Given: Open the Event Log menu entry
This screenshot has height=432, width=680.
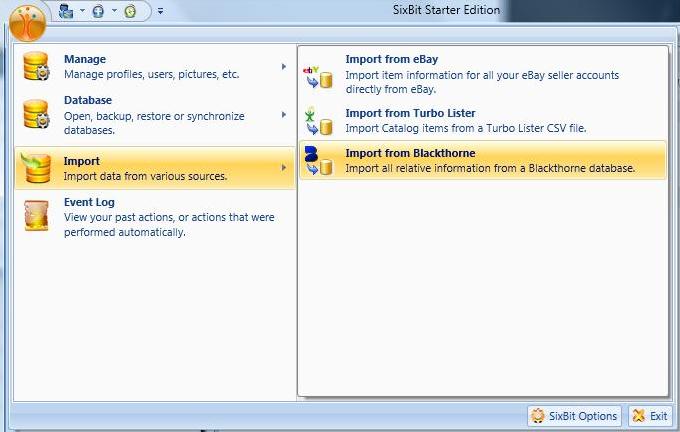Looking at the screenshot, I should tap(155, 216).
